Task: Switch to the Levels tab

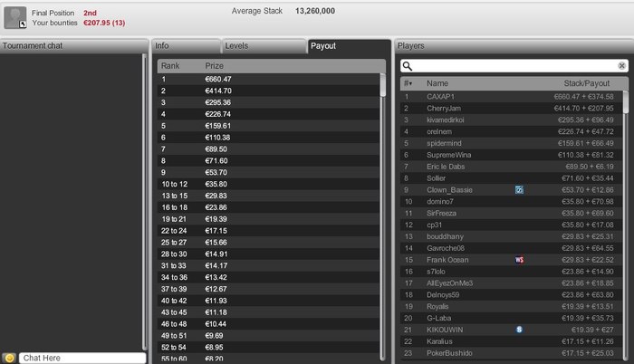Action: tap(264, 46)
